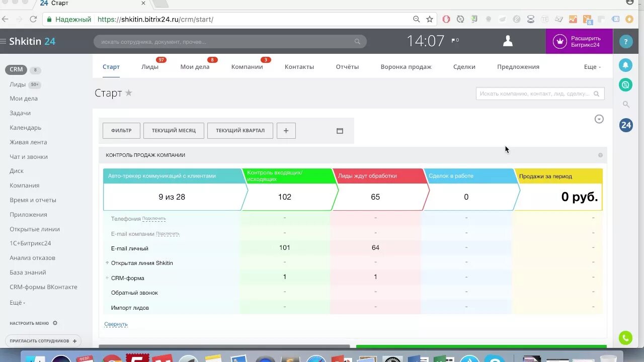644x362 pixels.
Task: Open the Отчёты tab
Action: pyautogui.click(x=347, y=67)
